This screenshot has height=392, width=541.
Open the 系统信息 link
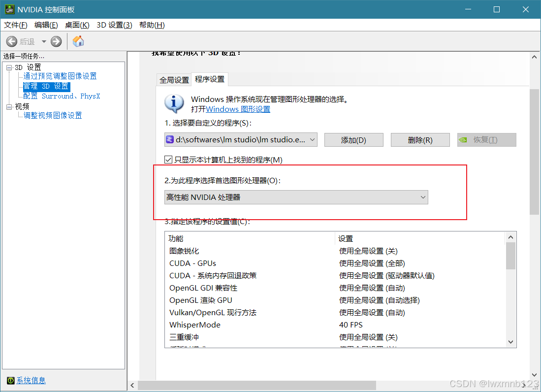coord(31,380)
